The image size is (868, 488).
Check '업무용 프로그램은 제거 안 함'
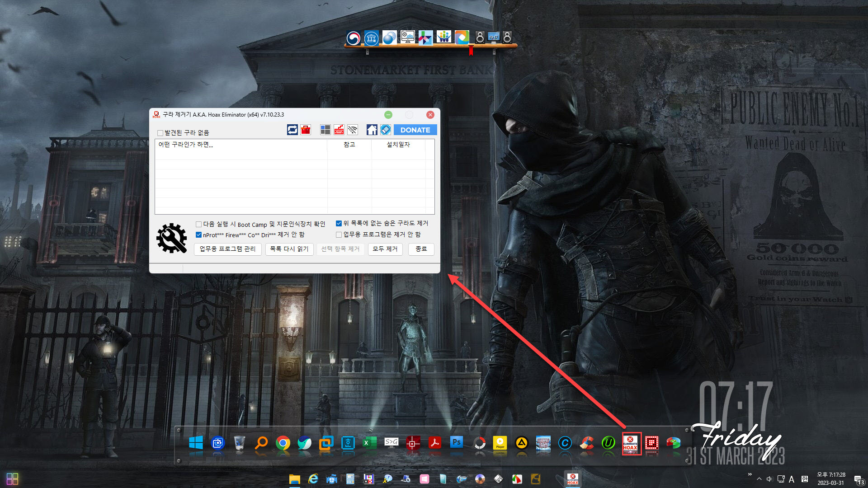[339, 235]
